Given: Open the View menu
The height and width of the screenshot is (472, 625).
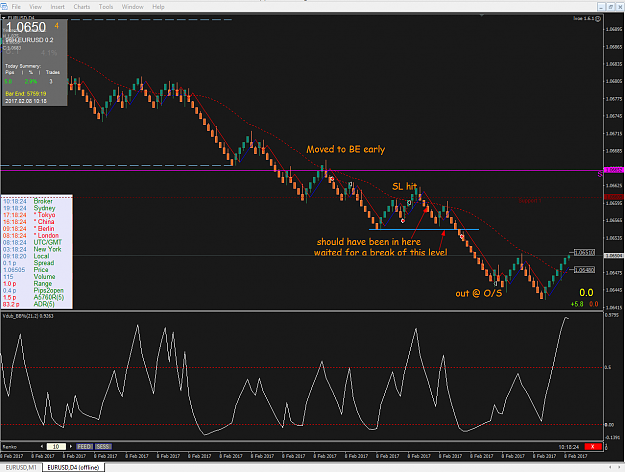Looking at the screenshot, I should (35, 7).
